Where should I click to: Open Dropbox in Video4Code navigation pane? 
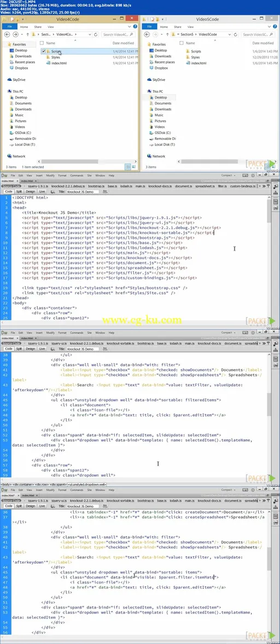click(x=19, y=68)
